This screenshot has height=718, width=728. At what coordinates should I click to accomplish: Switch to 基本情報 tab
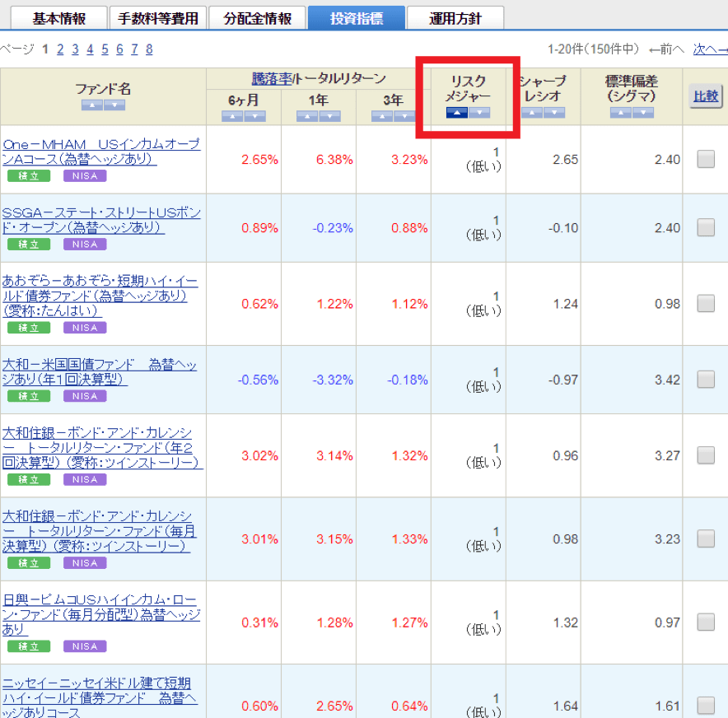point(58,18)
